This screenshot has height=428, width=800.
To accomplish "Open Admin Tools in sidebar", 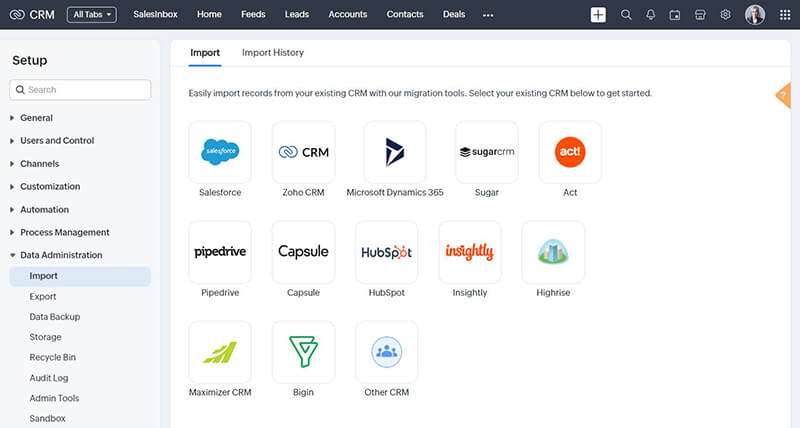I will (54, 398).
